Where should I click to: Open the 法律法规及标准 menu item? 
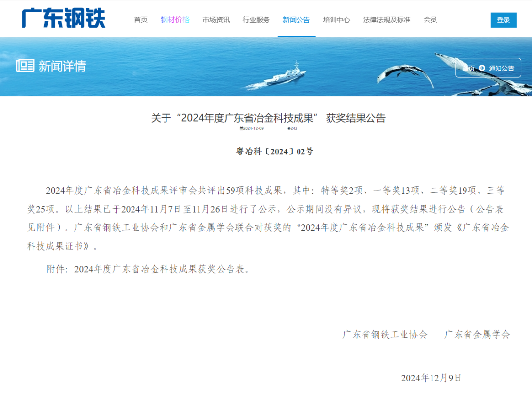click(387, 20)
